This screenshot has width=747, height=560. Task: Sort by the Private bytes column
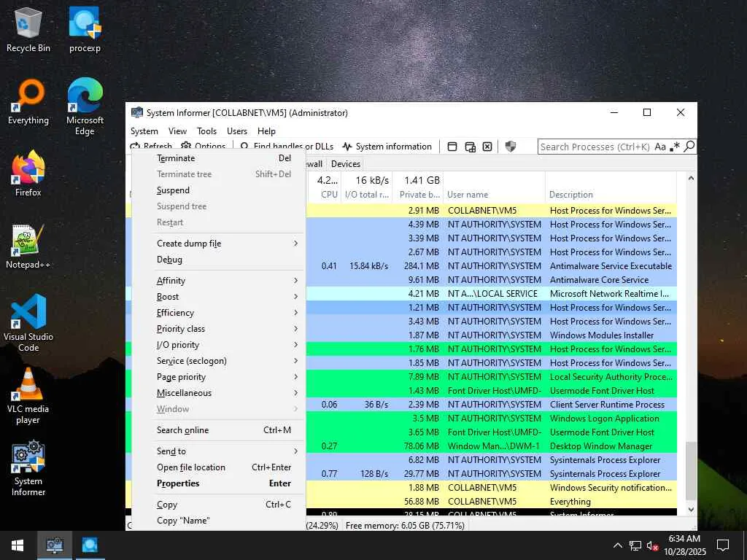point(418,187)
